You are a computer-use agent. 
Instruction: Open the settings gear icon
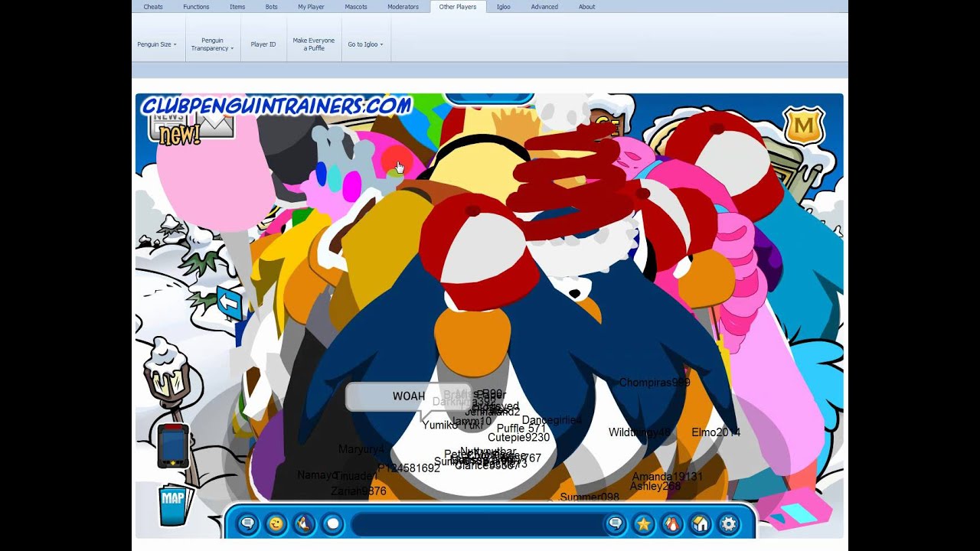click(728, 524)
